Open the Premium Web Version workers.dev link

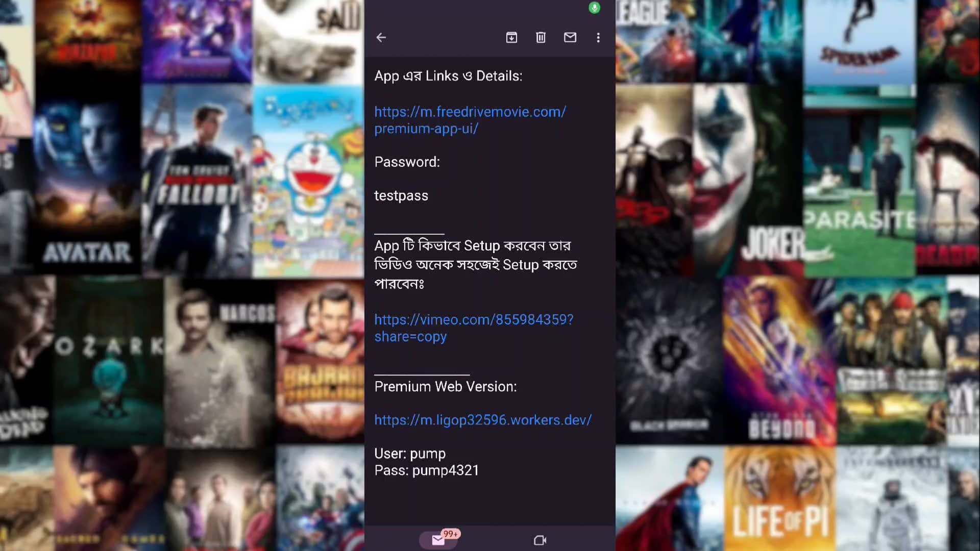pos(482,420)
